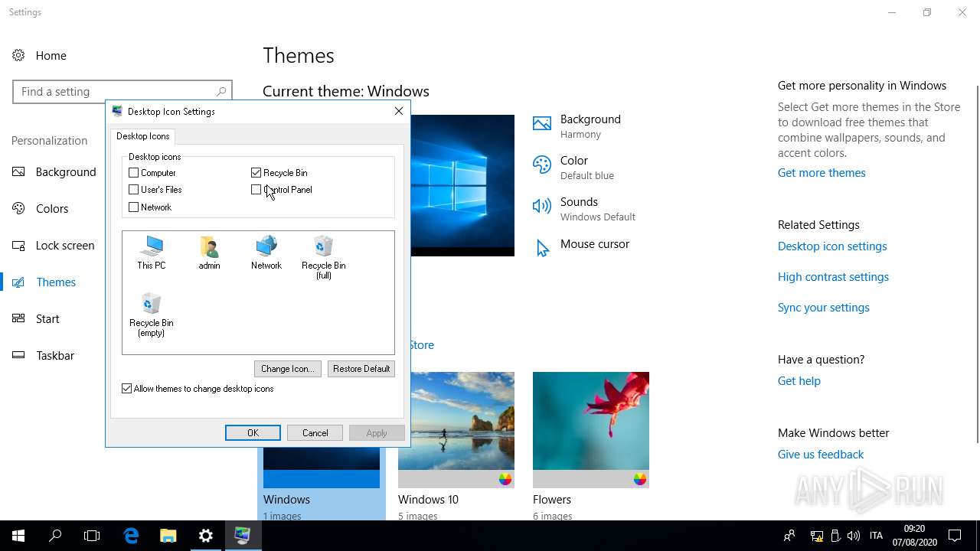The width and height of the screenshot is (980, 551).
Task: Select the Windows theme thumbnail
Action: 322,468
